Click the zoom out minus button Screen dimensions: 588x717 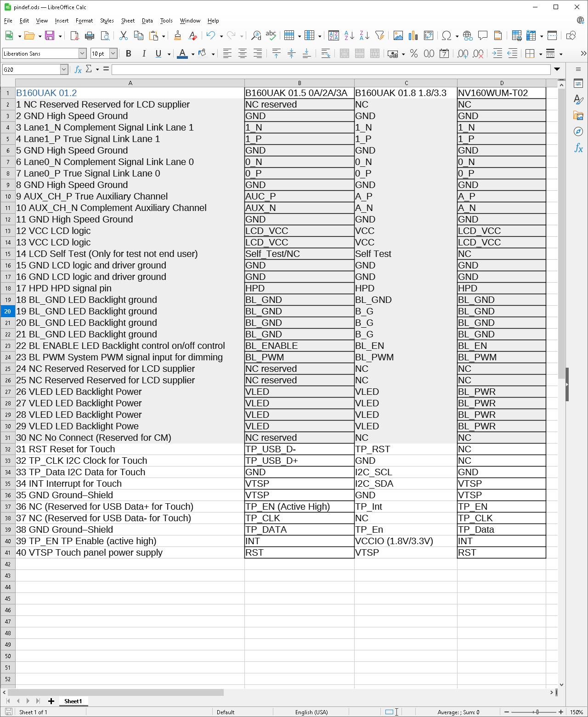pos(507,712)
